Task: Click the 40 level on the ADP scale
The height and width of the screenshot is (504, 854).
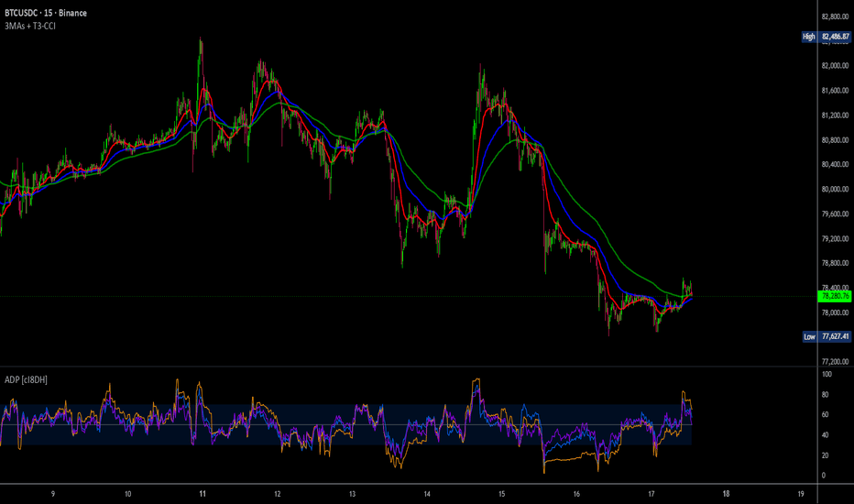Action: [825, 434]
